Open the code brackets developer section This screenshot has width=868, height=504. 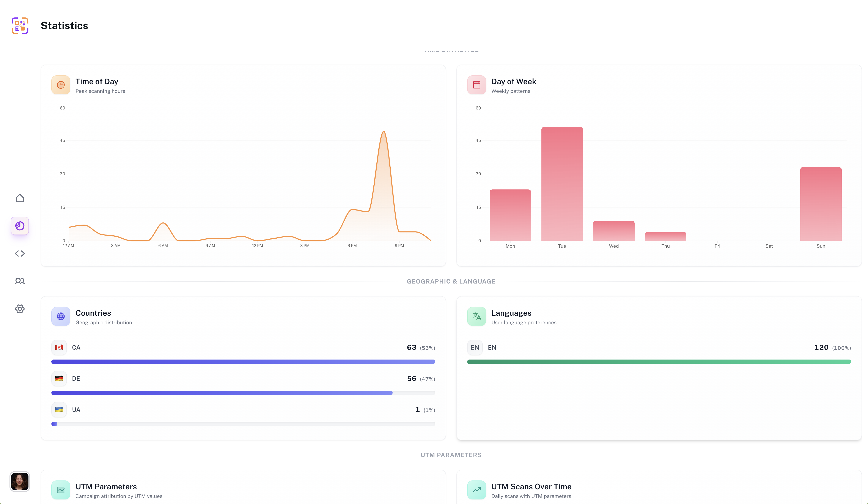tap(20, 253)
